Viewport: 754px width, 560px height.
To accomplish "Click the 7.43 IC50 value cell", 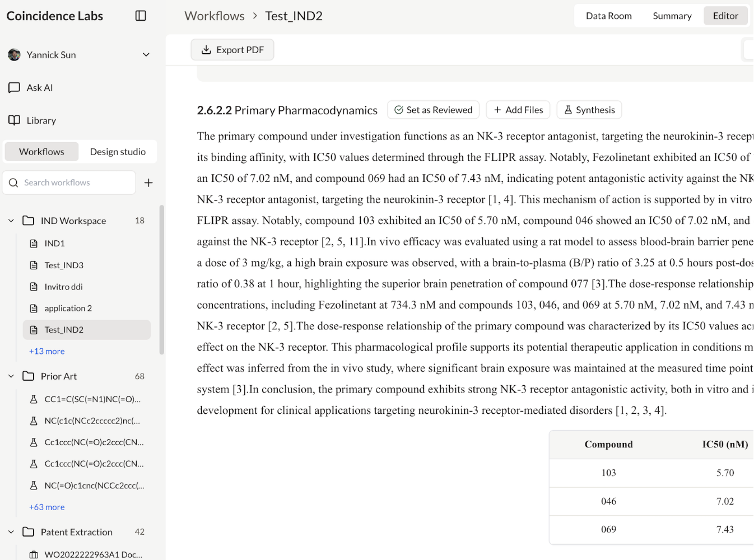I will coord(725,530).
